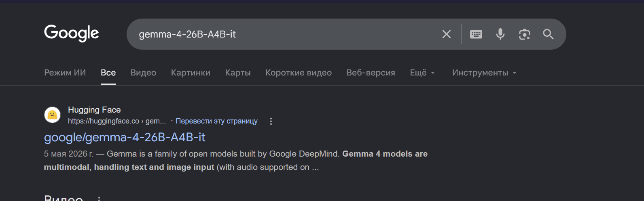Expand the Ещё dropdown
The height and width of the screenshot is (201, 644).
(x=422, y=73)
